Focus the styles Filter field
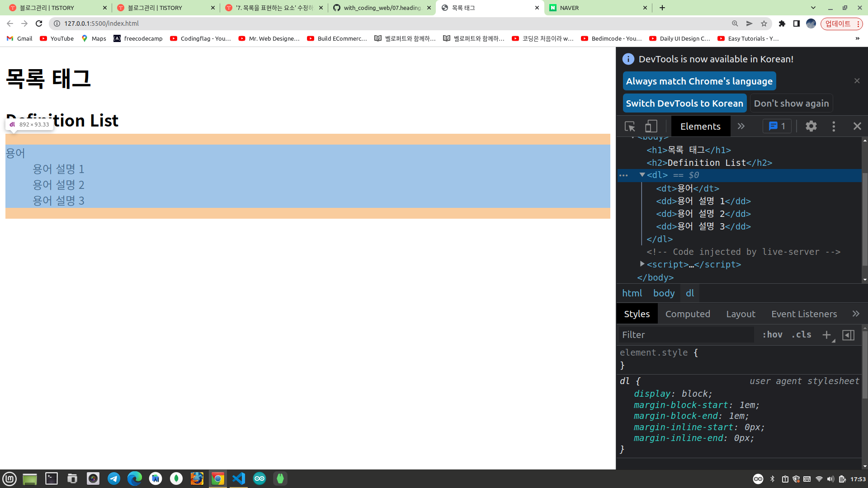This screenshot has height=488, width=868. pyautogui.click(x=685, y=334)
